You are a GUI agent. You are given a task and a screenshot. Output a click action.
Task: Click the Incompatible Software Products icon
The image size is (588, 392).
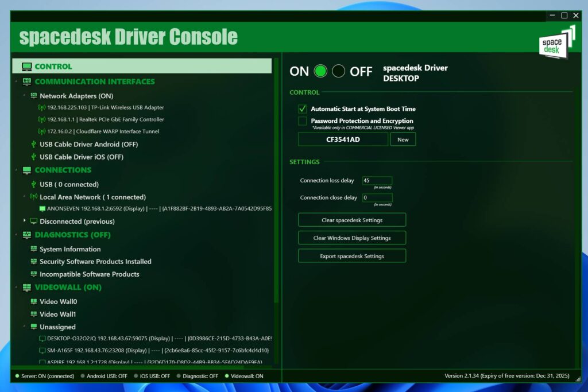point(34,274)
